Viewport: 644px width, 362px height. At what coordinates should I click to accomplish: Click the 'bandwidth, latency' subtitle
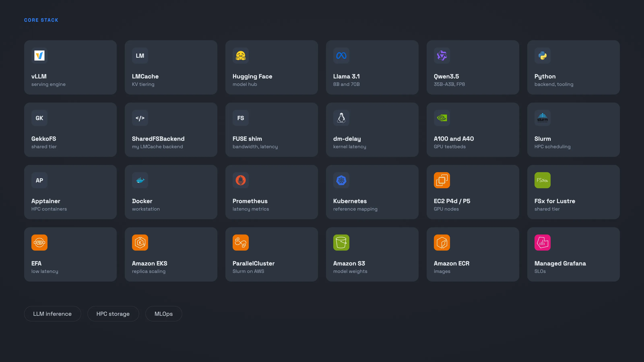coord(255,147)
